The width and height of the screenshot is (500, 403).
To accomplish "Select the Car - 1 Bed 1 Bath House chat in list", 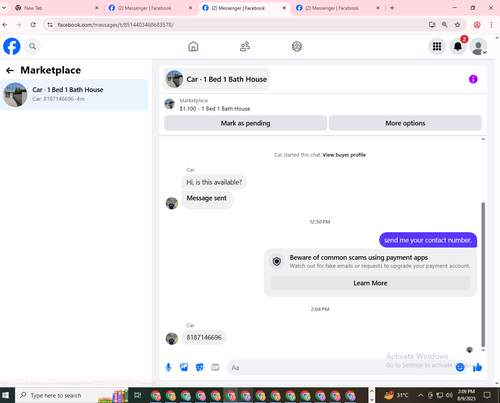I will click(74, 95).
